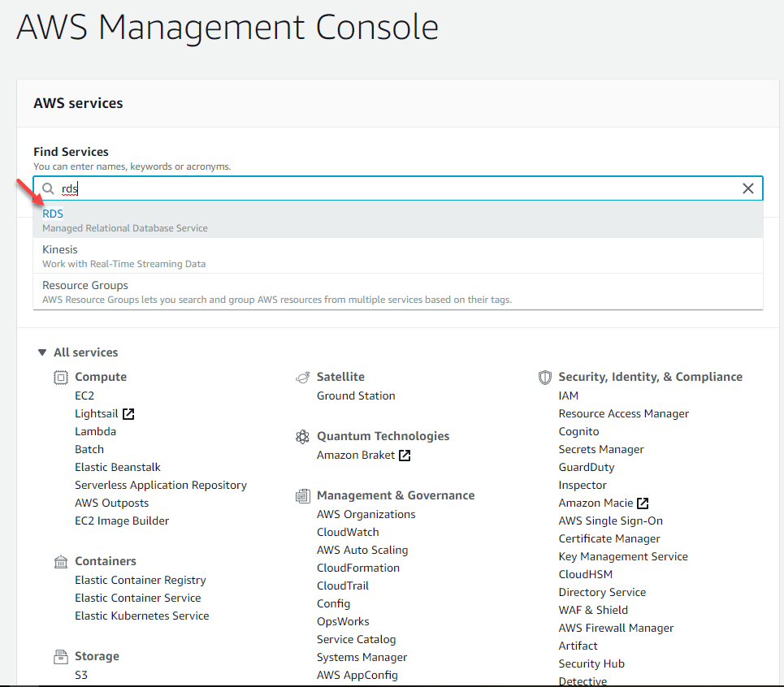The width and height of the screenshot is (784, 687).
Task: Open Lightsail via its external link icon
Action: tap(130, 413)
